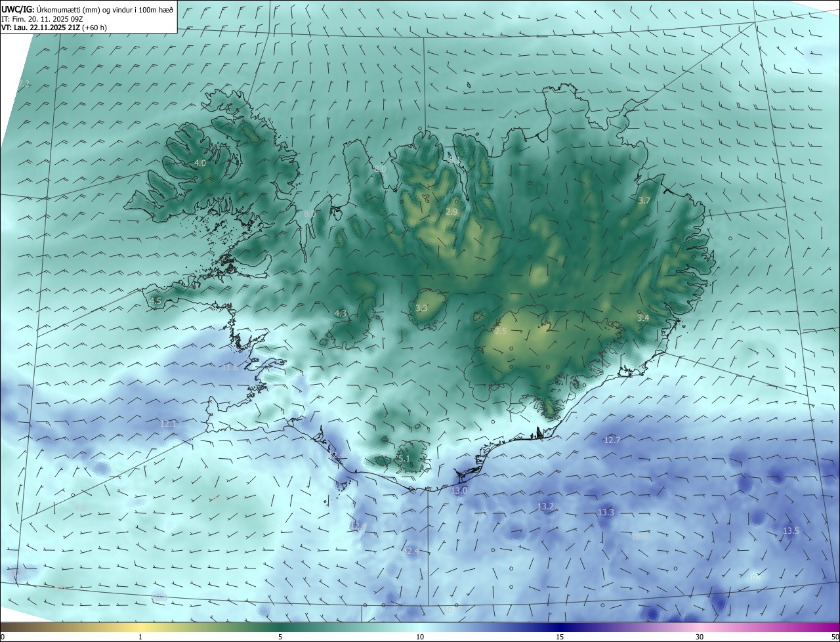Click the 13.3 value south of Iceland

pyautogui.click(x=606, y=512)
